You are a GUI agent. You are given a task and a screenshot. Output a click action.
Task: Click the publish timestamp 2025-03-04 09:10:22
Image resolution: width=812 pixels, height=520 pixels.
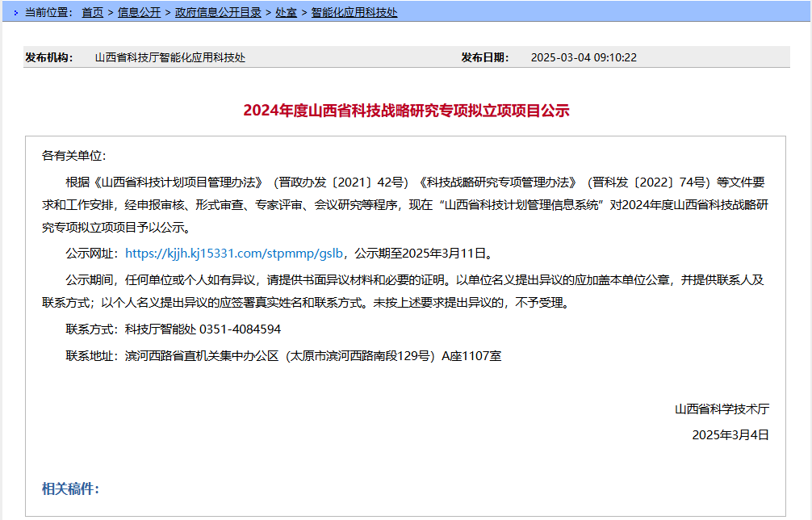[584, 57]
